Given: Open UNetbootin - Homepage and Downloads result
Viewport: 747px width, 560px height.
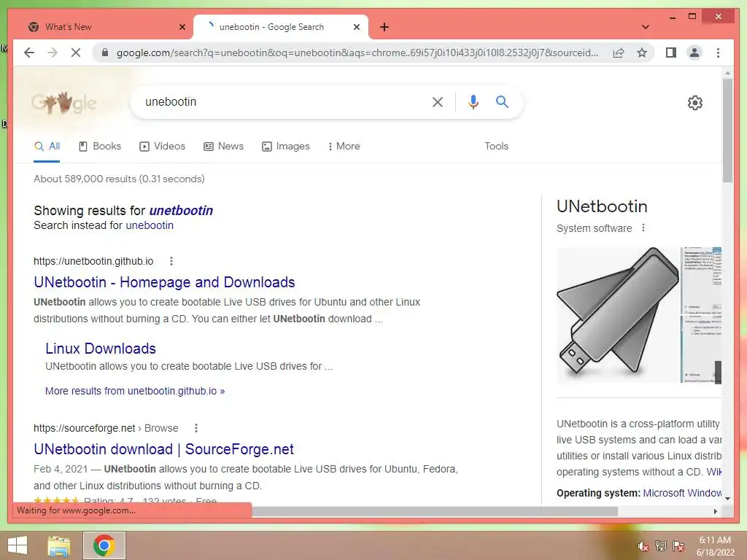Looking at the screenshot, I should point(164,282).
